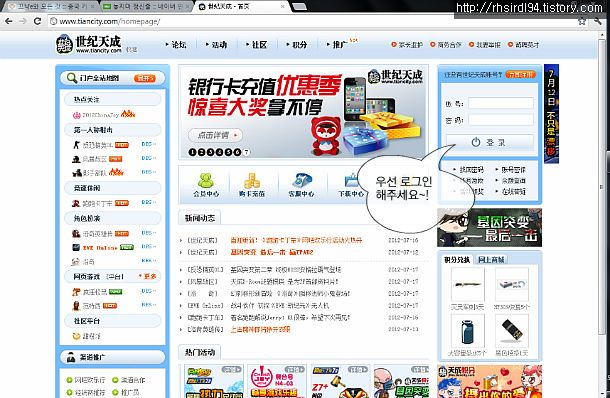Click the password input field
This screenshot has width=610, height=398.
click(501, 120)
